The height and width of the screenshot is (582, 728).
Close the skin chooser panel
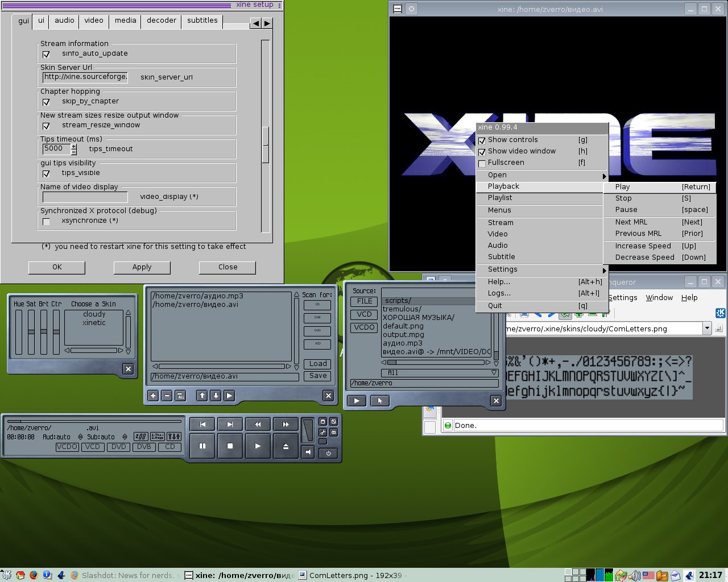click(x=129, y=369)
